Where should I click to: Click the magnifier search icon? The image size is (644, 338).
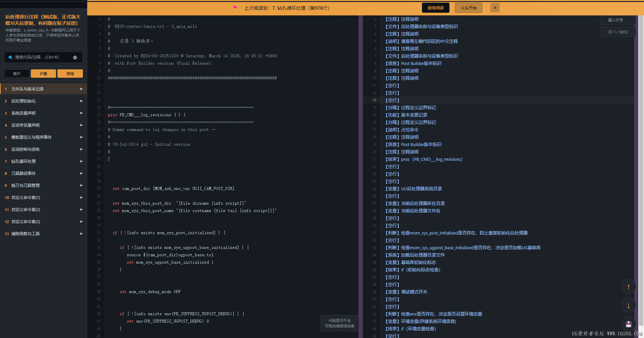10,58
